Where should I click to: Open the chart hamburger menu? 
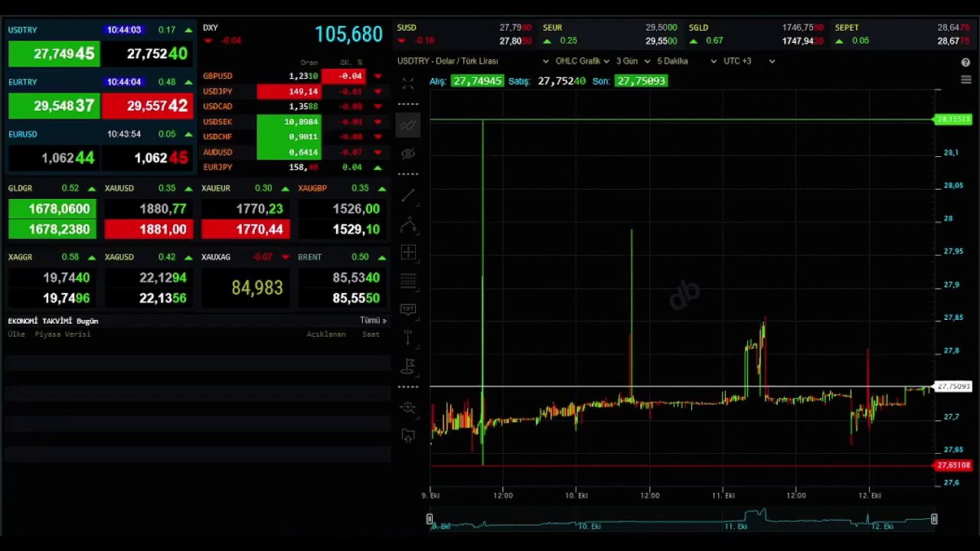point(965,80)
